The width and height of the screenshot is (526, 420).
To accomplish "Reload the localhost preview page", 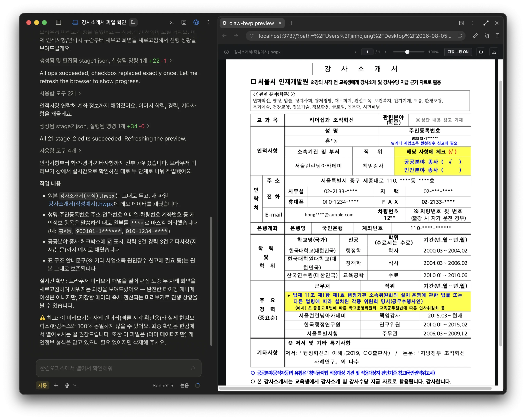I will click(251, 36).
